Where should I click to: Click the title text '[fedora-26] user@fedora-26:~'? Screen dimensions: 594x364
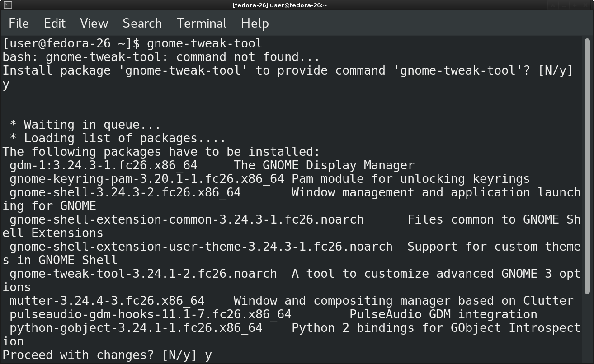click(280, 5)
